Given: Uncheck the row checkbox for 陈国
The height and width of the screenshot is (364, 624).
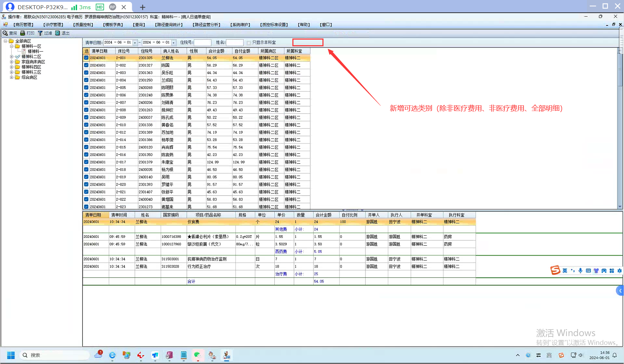Looking at the screenshot, I should (86, 65).
